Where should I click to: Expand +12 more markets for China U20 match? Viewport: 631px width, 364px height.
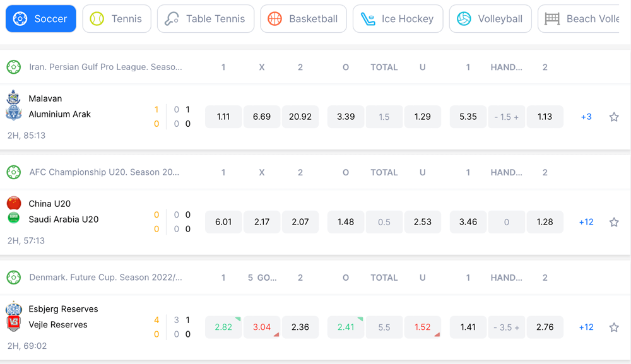586,222
